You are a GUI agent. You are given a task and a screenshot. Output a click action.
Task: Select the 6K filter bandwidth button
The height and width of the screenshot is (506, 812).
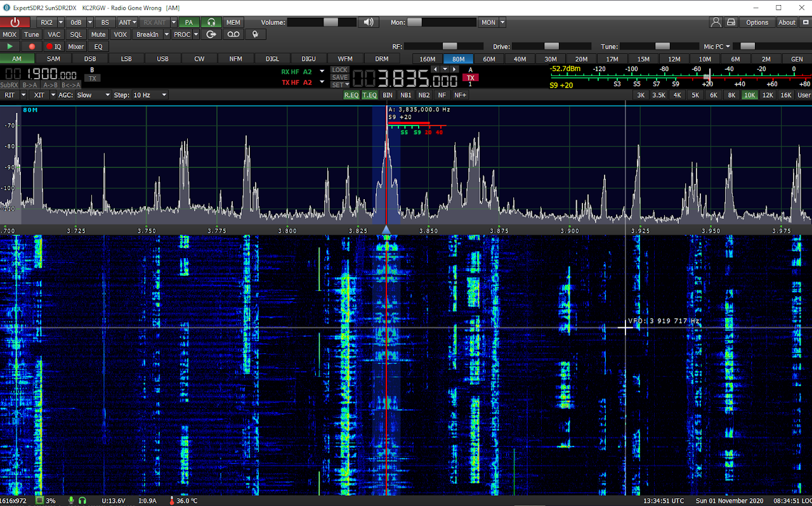(x=714, y=95)
